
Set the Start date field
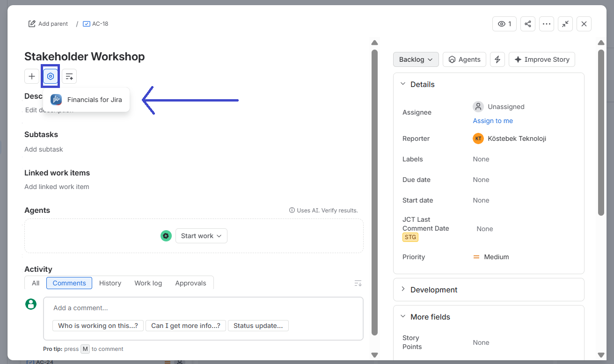pos(481,200)
